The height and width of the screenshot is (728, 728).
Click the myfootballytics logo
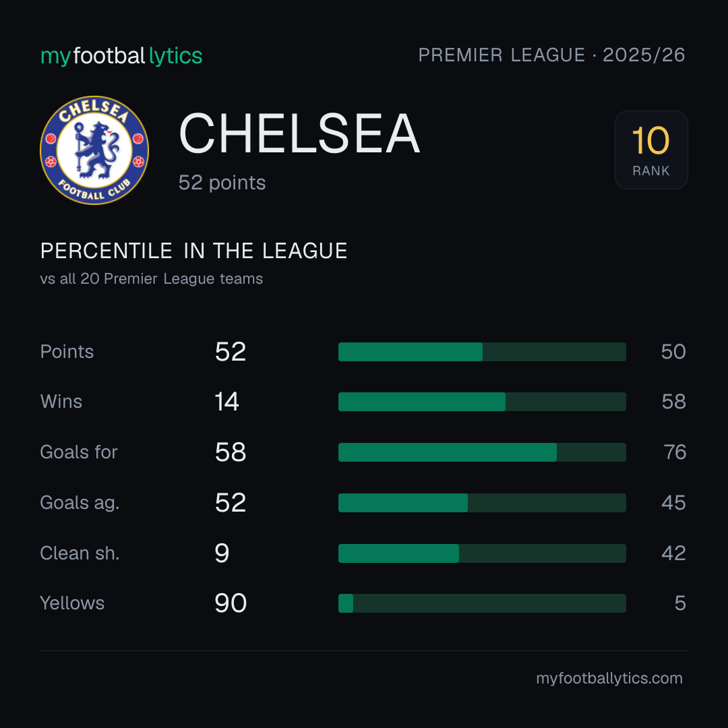[121, 56]
